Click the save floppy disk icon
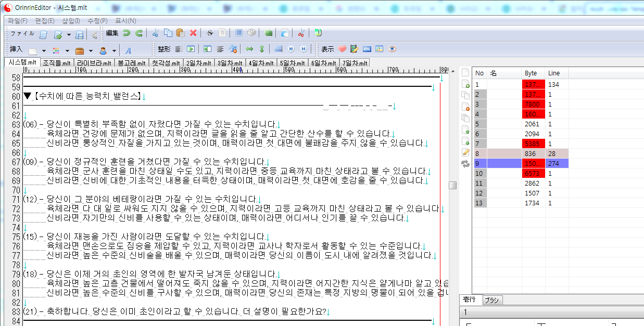The height and width of the screenshot is (326, 644). [x=80, y=35]
